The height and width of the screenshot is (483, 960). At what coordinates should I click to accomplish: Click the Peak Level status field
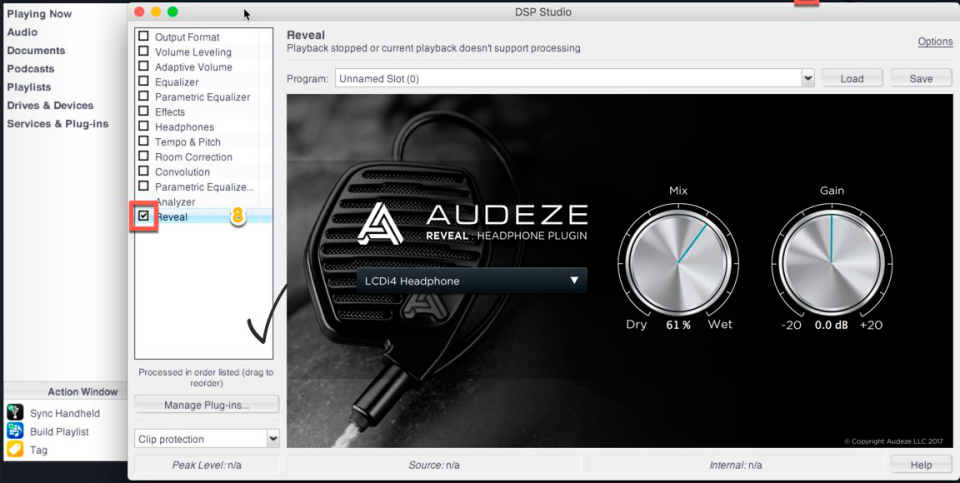pyautogui.click(x=206, y=465)
